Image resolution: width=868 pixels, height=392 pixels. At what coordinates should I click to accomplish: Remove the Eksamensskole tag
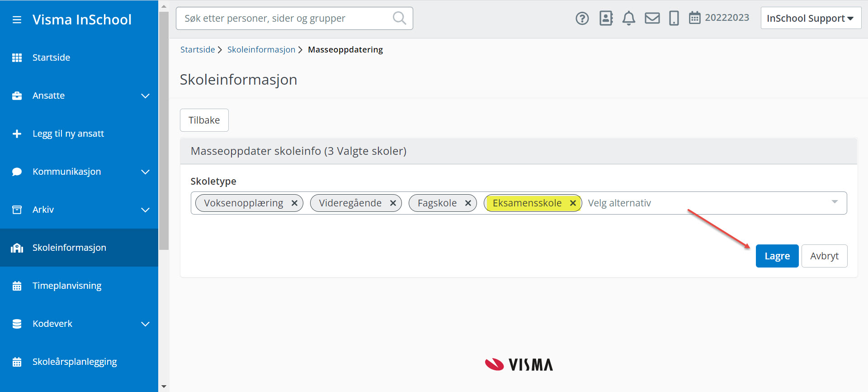(x=573, y=203)
